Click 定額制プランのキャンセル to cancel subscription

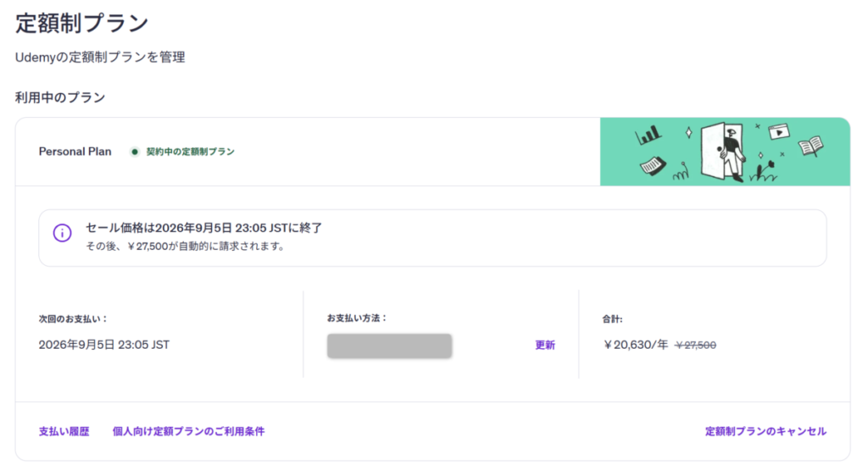(765, 431)
